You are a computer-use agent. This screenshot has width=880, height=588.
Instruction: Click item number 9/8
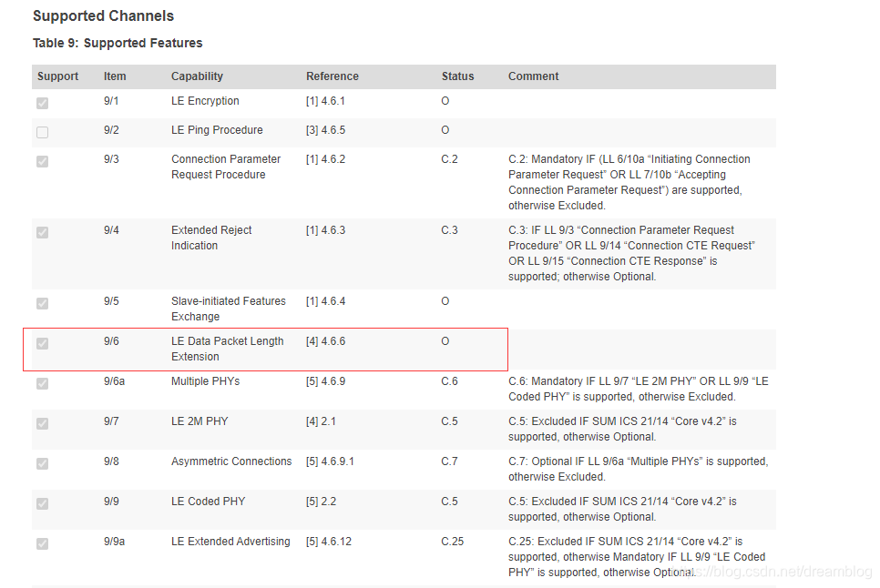[111, 461]
